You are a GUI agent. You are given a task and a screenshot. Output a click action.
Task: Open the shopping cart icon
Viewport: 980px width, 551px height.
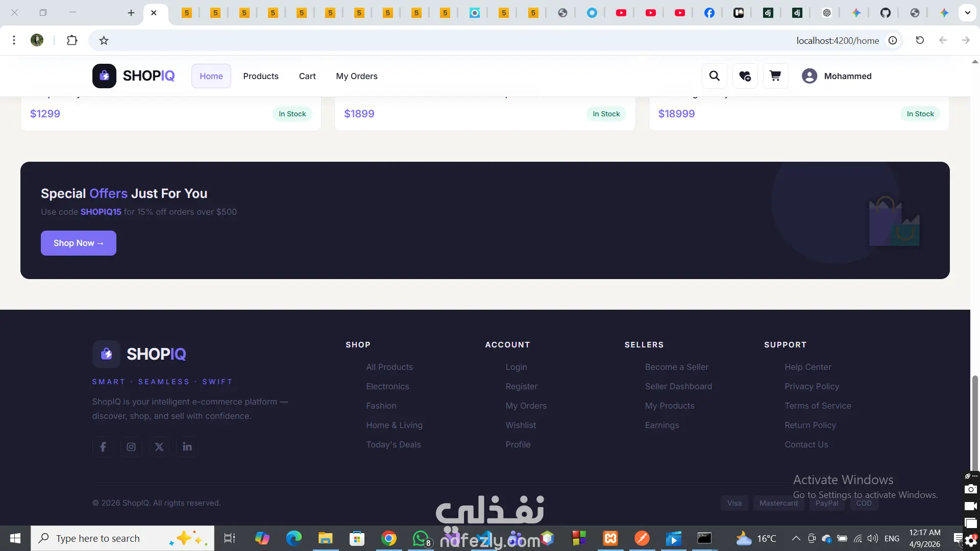775,76
